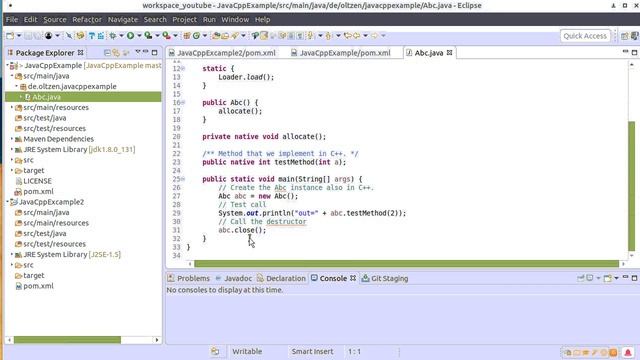Expand the Maven Dependencies node
The height and width of the screenshot is (360, 640).
12,139
